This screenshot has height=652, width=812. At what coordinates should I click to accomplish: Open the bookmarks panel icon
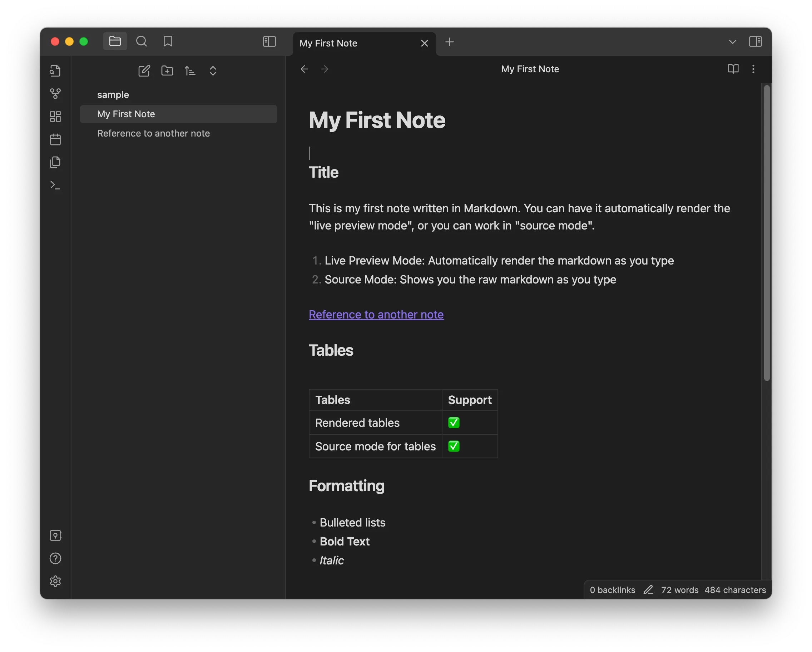click(x=168, y=41)
